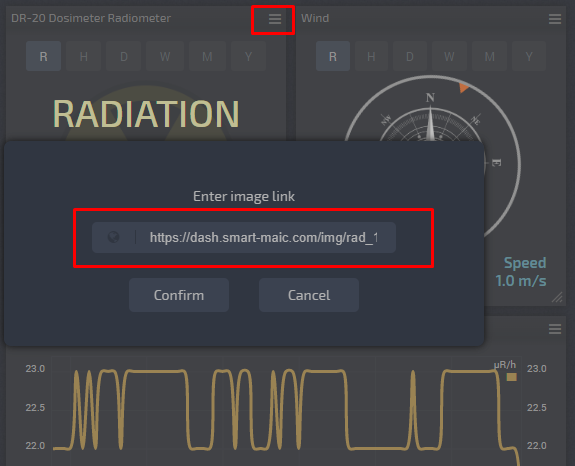This screenshot has width=575, height=466.
Task: Select R period in Wind widget
Action: click(333, 56)
